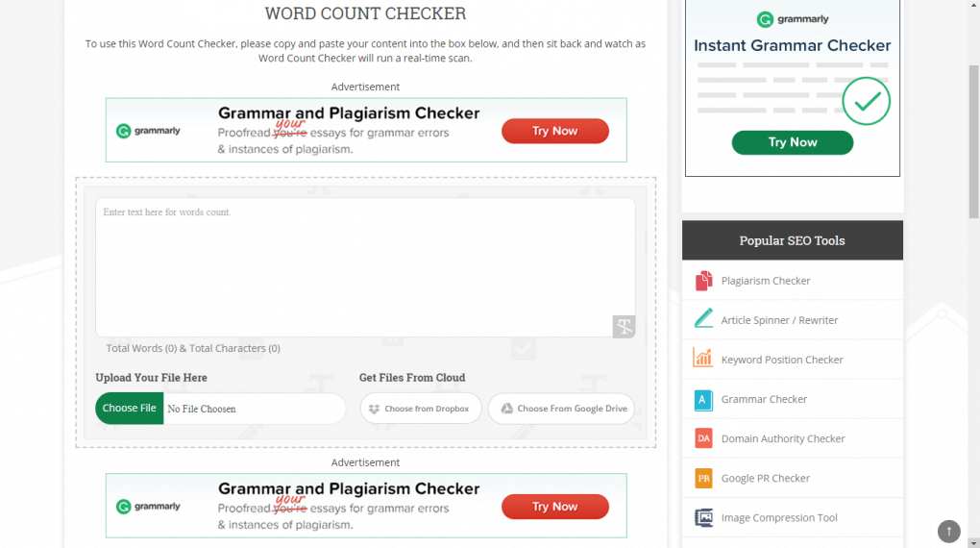Screen dimensions: 980x548
Task: Click the Grammar Checker blue icon
Action: (x=703, y=399)
